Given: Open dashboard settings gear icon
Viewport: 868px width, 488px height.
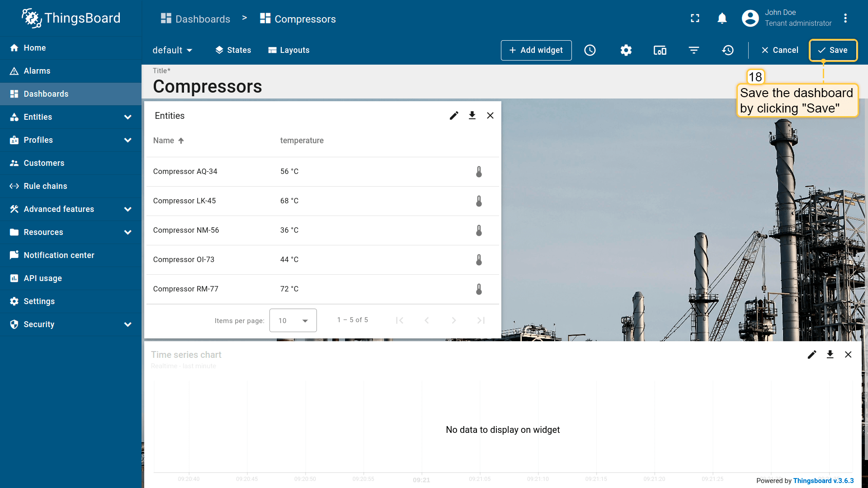Looking at the screenshot, I should 626,50.
